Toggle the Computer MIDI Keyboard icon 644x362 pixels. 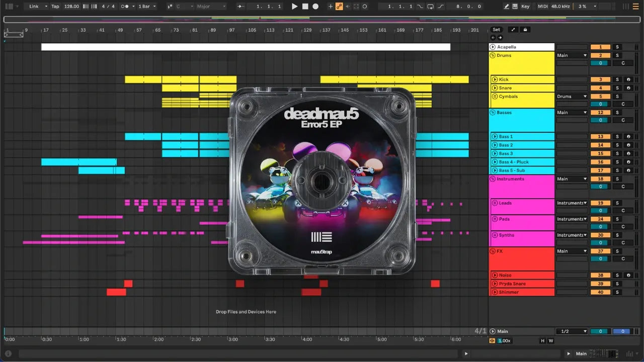tap(515, 7)
